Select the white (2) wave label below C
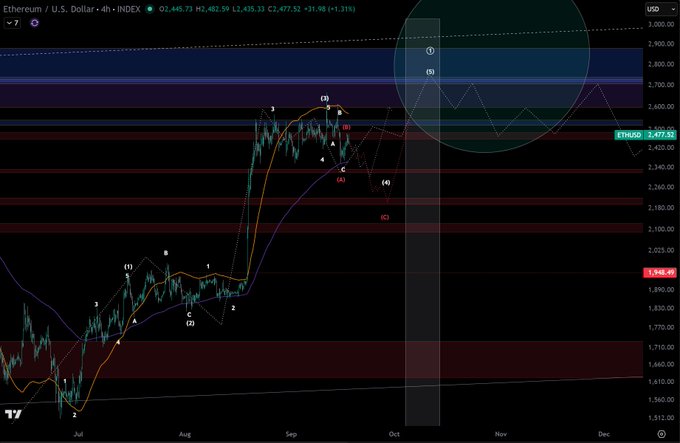Screen dimensions: 680x443 click(x=190, y=323)
